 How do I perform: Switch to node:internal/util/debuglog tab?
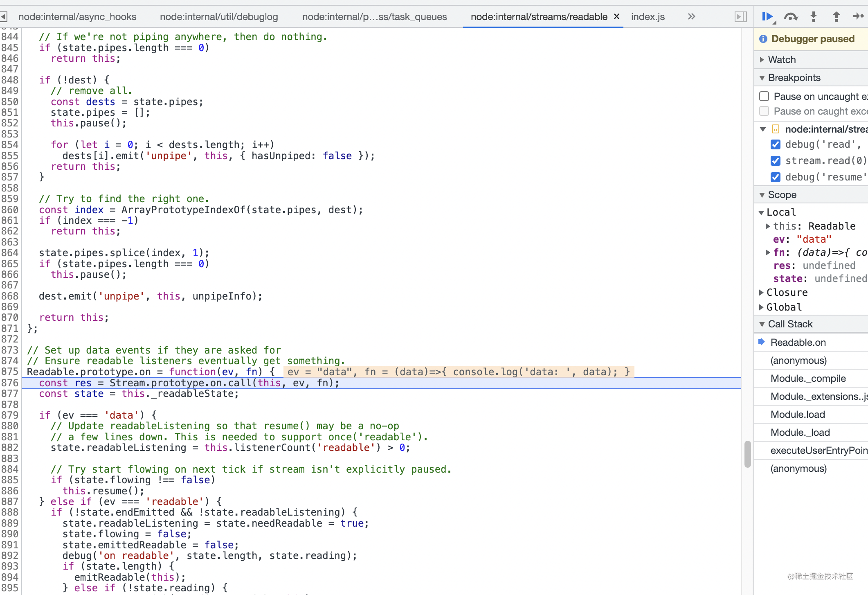click(219, 17)
